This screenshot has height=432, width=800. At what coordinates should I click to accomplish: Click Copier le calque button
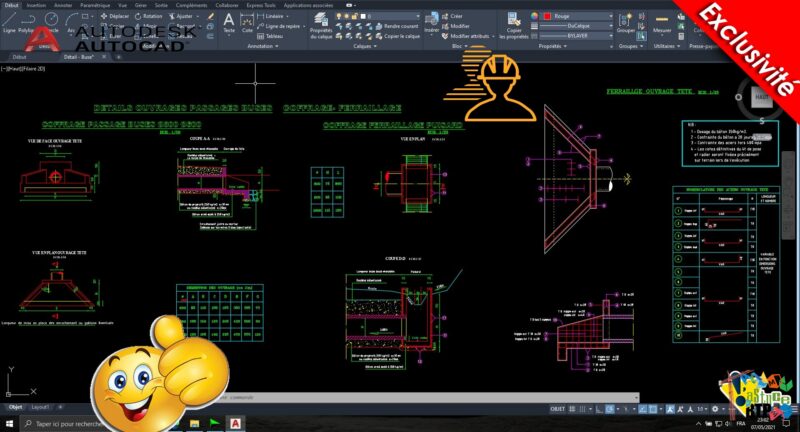398,36
